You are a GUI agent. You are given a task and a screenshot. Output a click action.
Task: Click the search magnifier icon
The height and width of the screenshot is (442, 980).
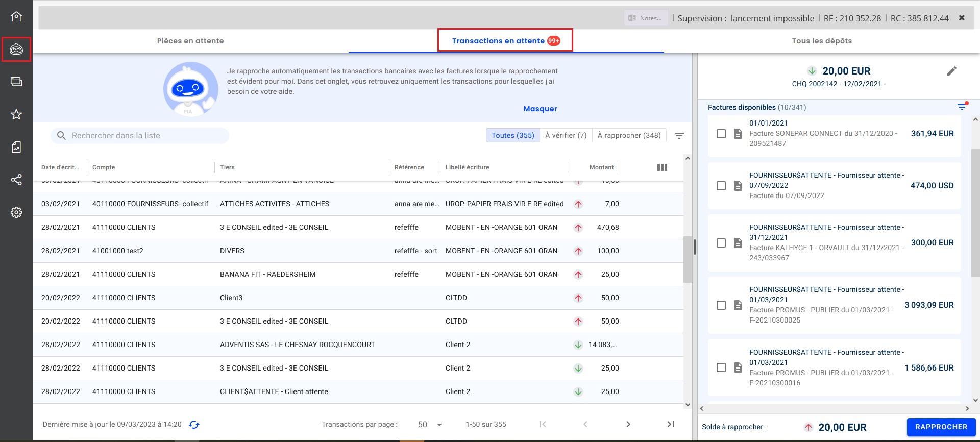[62, 136]
